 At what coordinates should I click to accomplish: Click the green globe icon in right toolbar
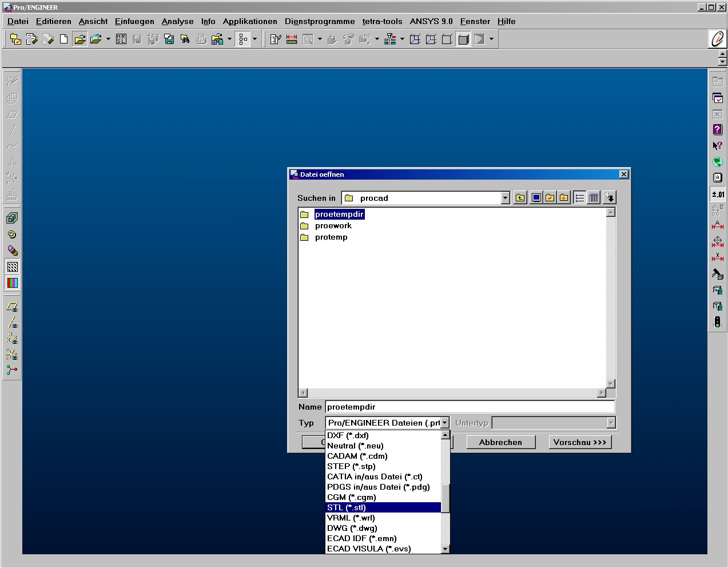[x=718, y=162]
